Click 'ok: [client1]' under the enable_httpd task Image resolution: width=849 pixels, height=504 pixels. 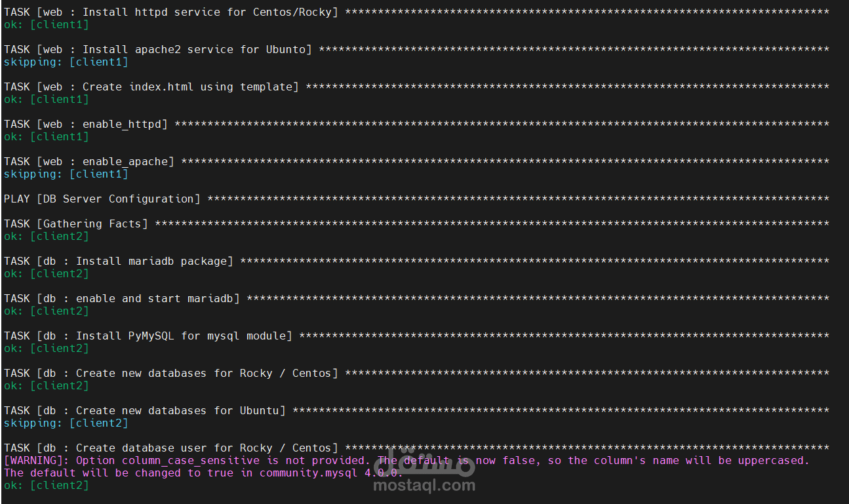47,137
